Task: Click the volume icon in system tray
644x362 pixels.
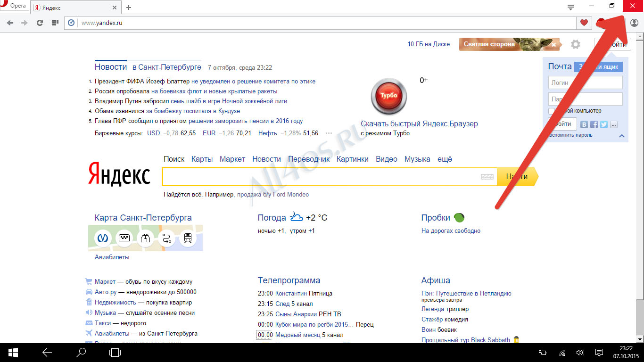Action: (x=580, y=352)
